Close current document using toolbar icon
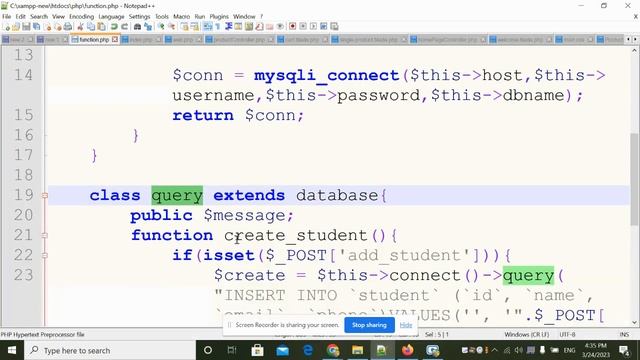 pyautogui.click(x=47, y=27)
